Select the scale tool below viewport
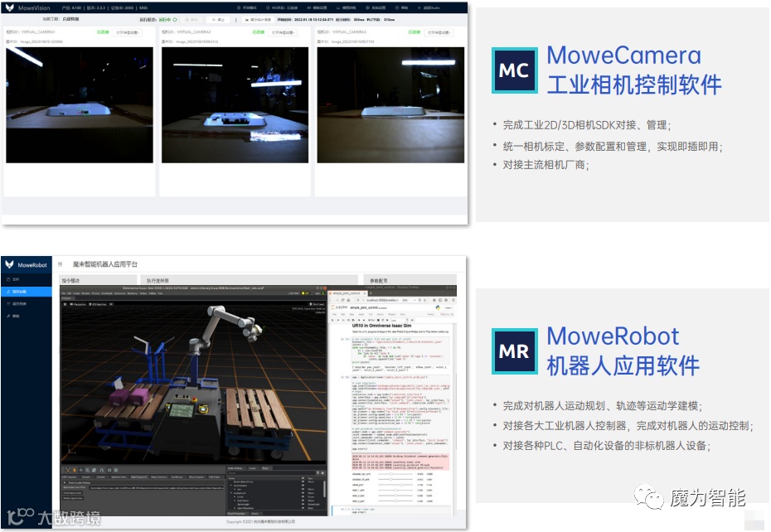 click(94, 470)
